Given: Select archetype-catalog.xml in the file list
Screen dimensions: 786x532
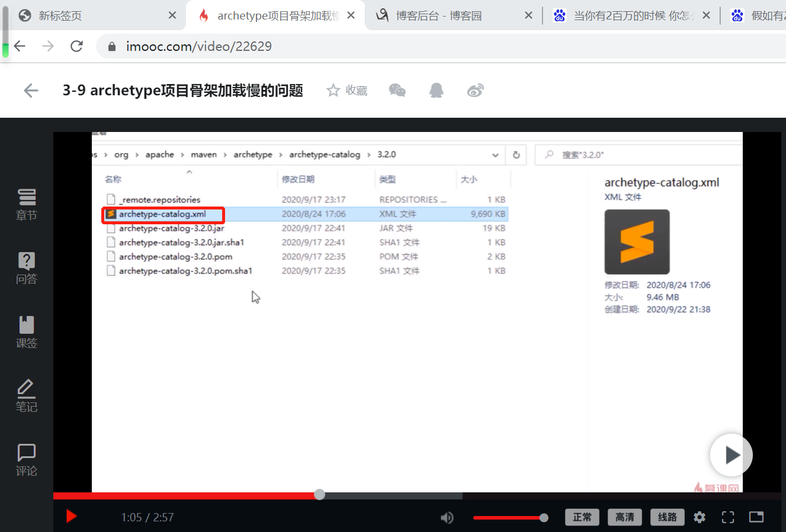Looking at the screenshot, I should pyautogui.click(x=162, y=214).
